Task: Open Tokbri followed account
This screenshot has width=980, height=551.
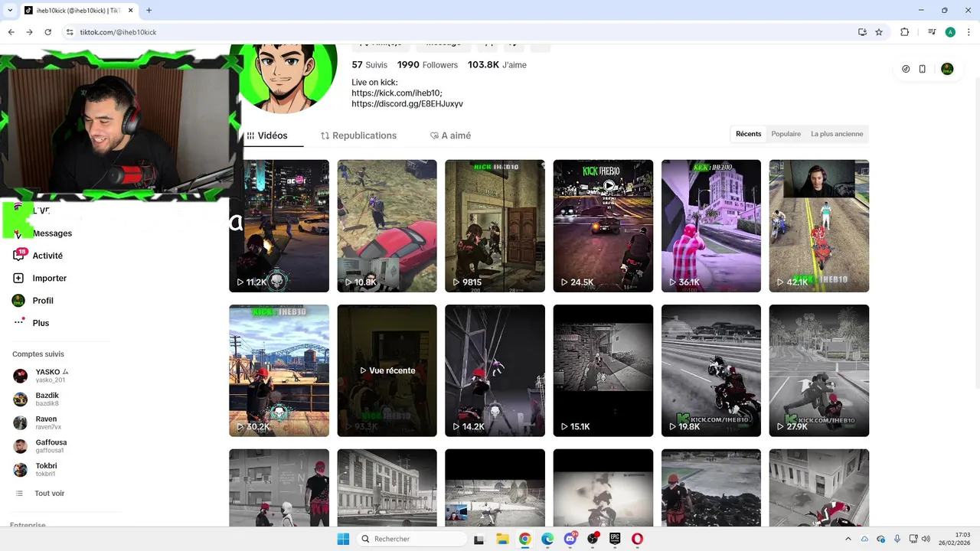Action: click(46, 470)
